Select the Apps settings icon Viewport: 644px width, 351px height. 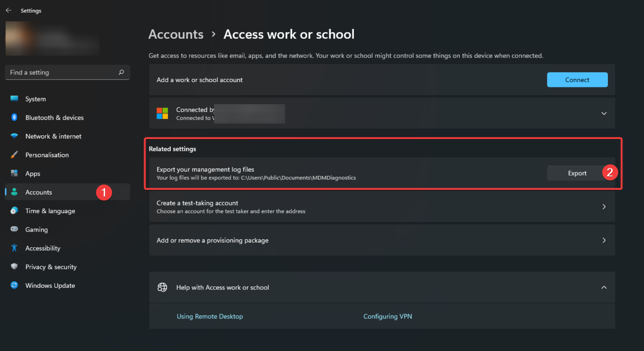pyautogui.click(x=14, y=173)
